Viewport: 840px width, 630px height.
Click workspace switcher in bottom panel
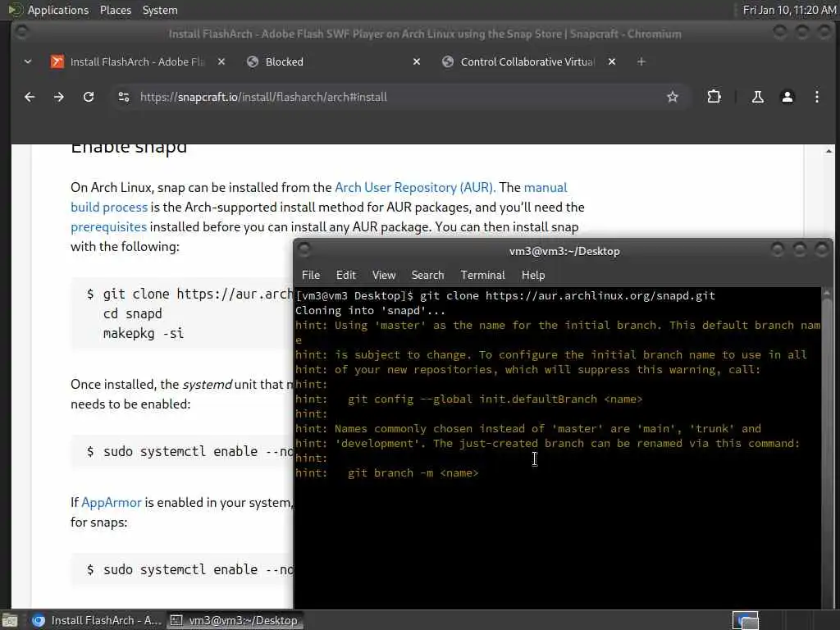[x=746, y=620]
